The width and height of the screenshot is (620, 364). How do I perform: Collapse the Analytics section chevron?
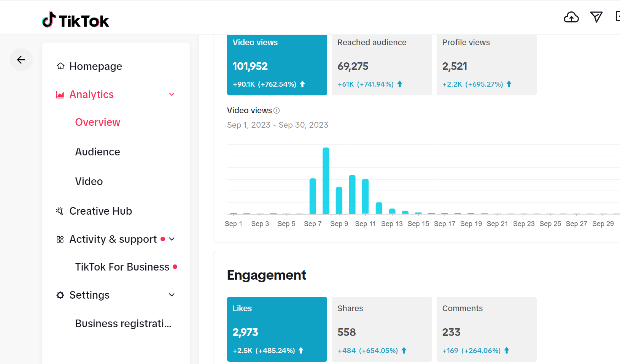coord(172,94)
